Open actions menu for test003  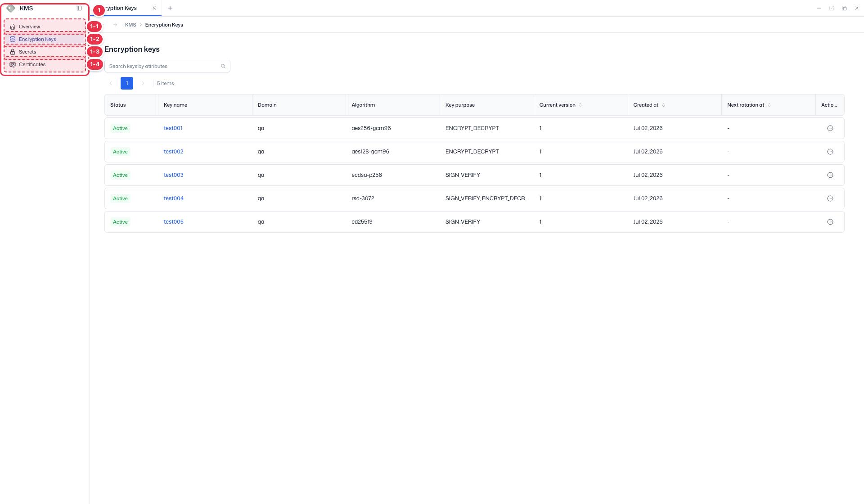pos(830,175)
